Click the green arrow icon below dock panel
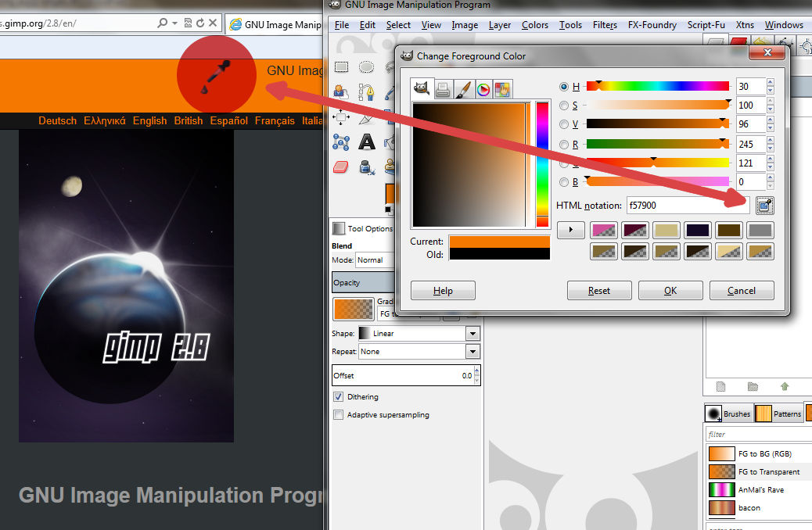Screen dimensions: 812x530 pos(785,386)
